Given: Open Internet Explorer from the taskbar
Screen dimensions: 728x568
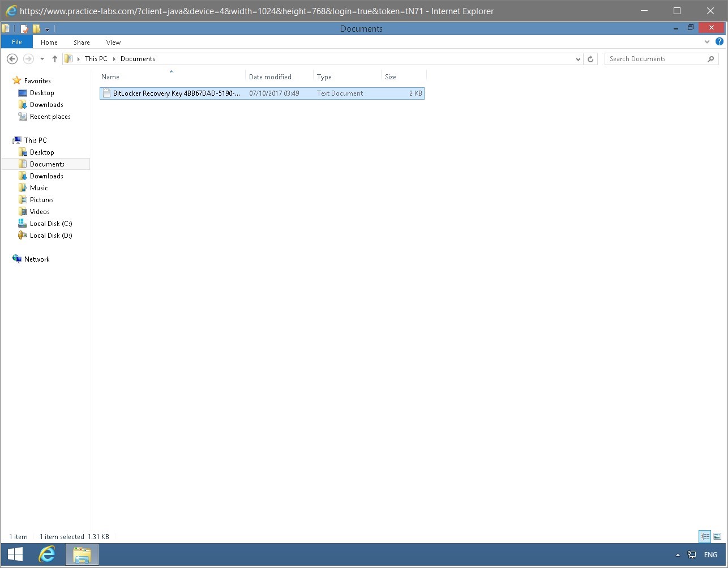Looking at the screenshot, I should point(47,554).
